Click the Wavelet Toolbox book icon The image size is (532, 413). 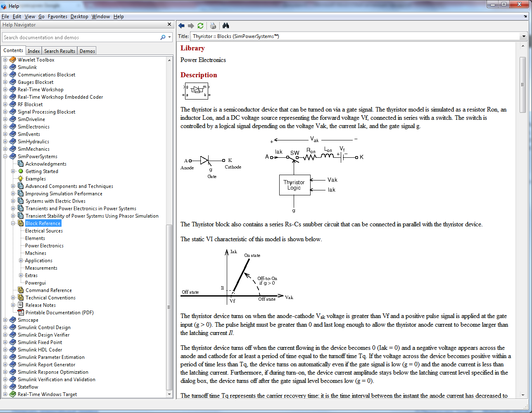[x=13, y=60]
